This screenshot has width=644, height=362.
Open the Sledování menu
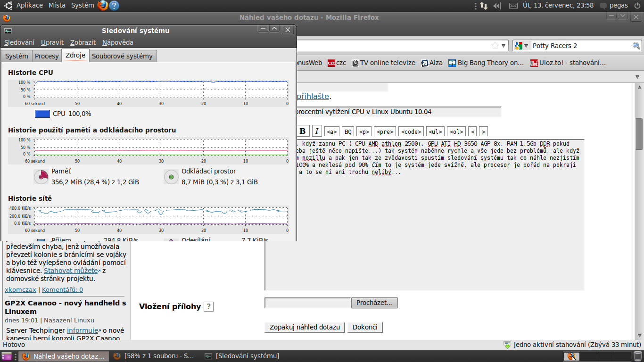[x=19, y=42]
